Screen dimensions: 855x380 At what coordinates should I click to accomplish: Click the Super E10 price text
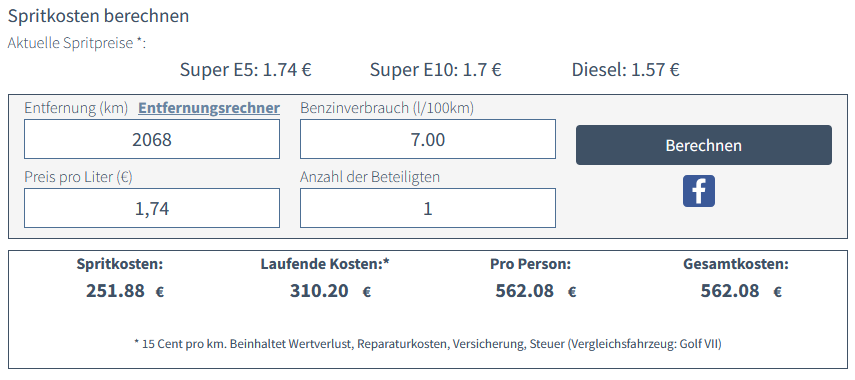(x=435, y=70)
